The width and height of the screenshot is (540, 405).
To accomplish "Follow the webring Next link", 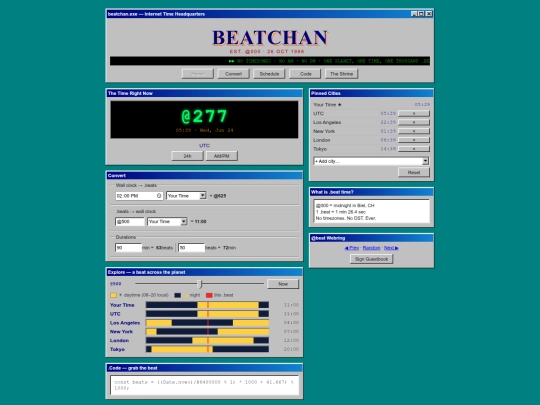I will coord(391,248).
